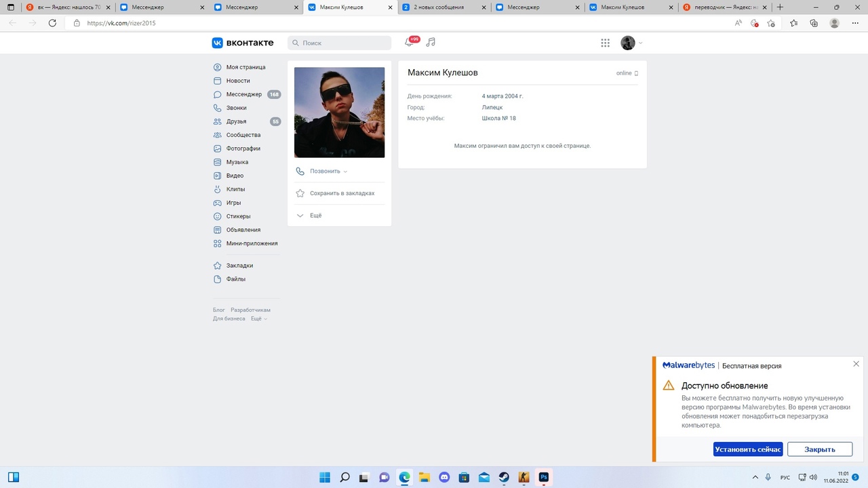The width and height of the screenshot is (868, 488).
Task: Open the VK services grid icon
Action: pyautogui.click(x=605, y=43)
